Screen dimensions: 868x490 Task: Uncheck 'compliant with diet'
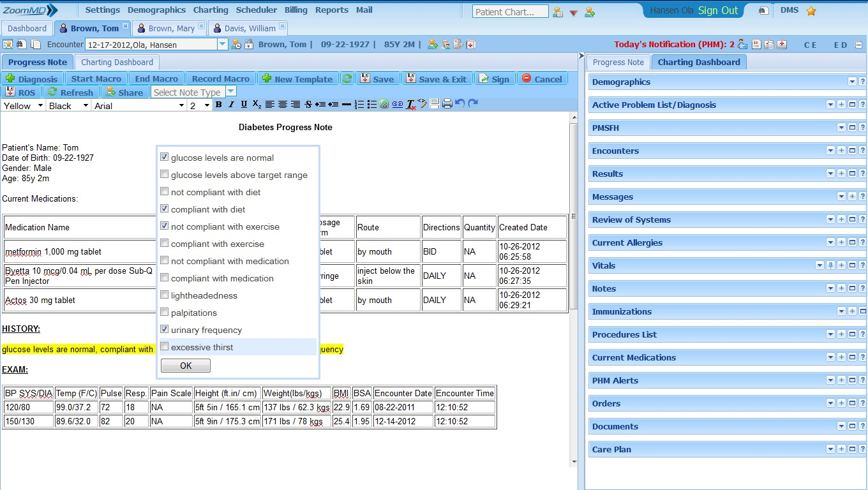(x=165, y=209)
